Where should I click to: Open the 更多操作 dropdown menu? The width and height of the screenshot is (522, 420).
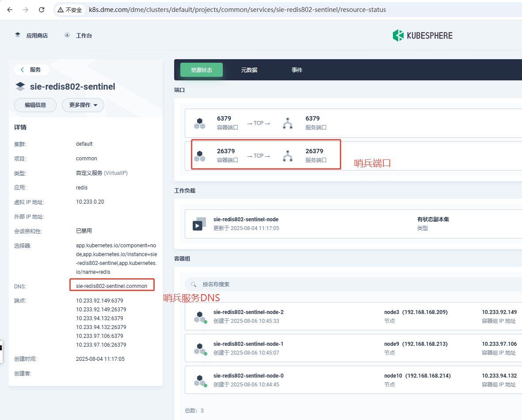[83, 105]
